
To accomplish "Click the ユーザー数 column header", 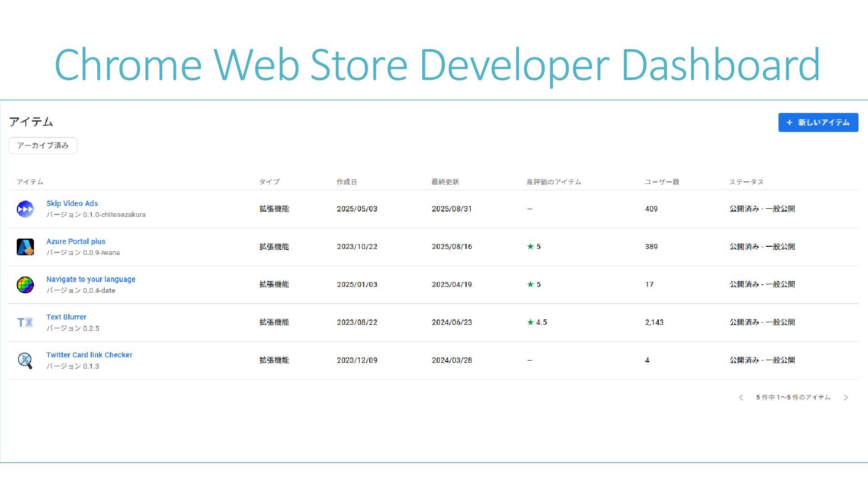I will pos(662,182).
